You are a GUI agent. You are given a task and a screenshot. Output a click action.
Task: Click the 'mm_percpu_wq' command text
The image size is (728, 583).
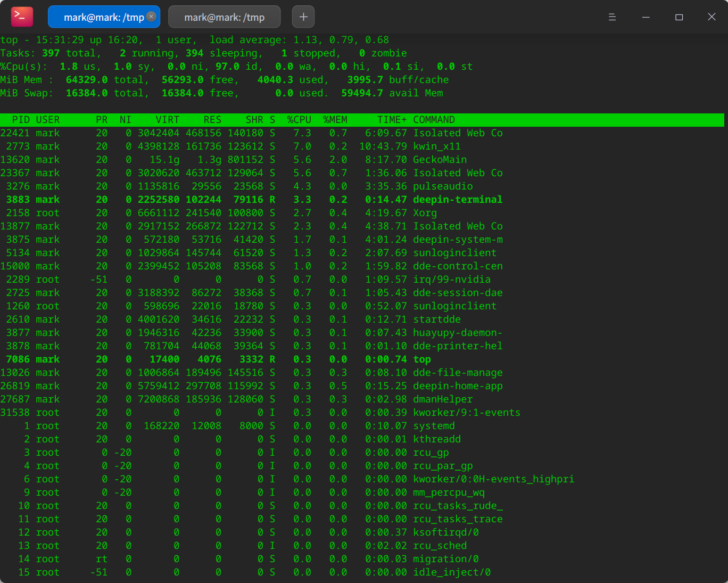pyautogui.click(x=449, y=492)
